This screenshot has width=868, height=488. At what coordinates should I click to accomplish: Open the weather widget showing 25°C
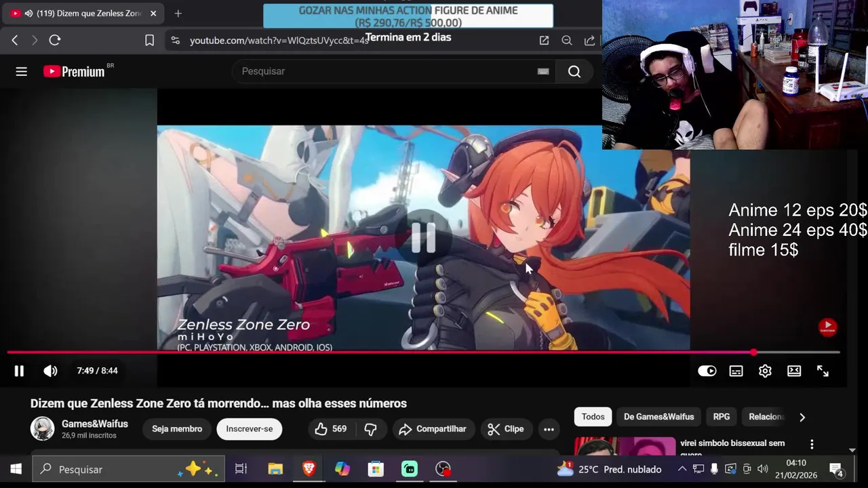tap(609, 469)
